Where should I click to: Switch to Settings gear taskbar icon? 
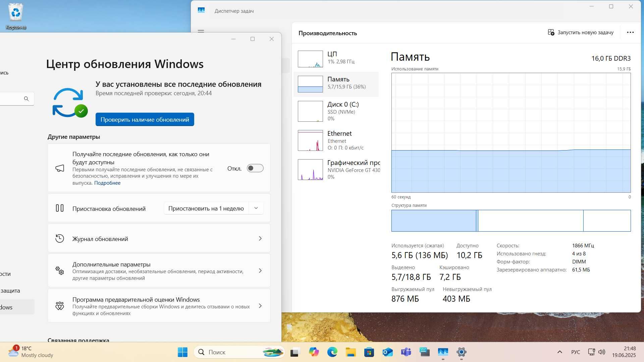(x=462, y=352)
